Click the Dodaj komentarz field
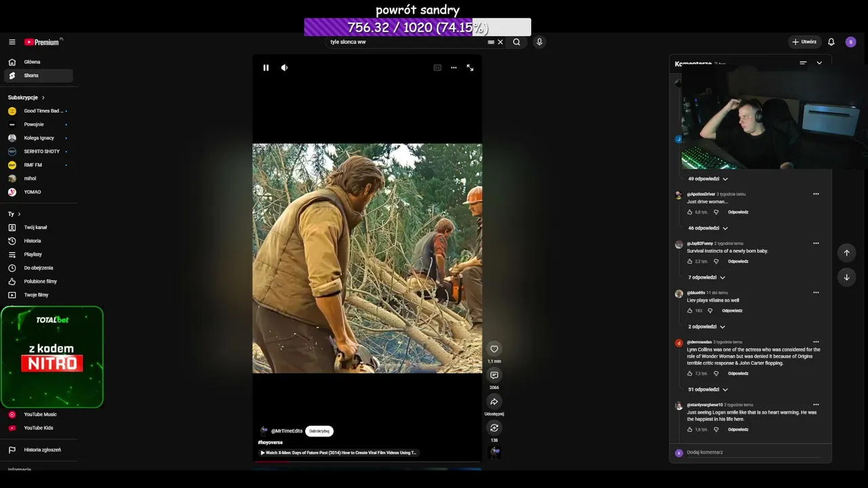Screen dimensions: 868x488 click(x=753, y=452)
